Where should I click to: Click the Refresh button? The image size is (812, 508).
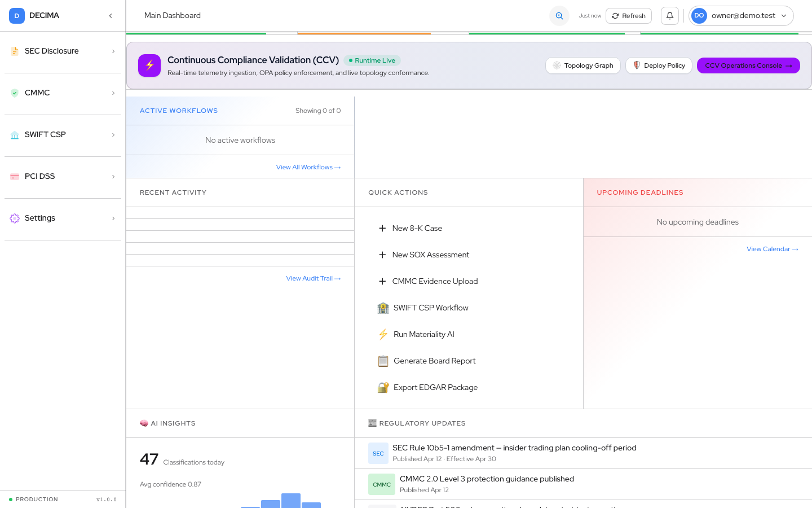(x=629, y=16)
